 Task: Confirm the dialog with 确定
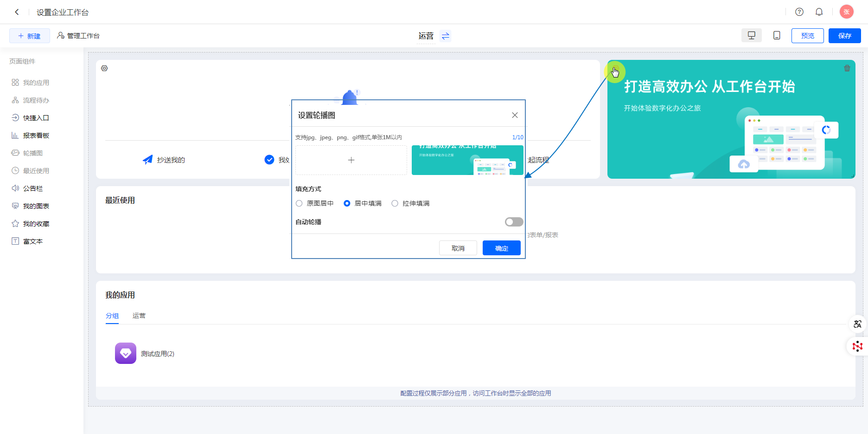coord(501,248)
